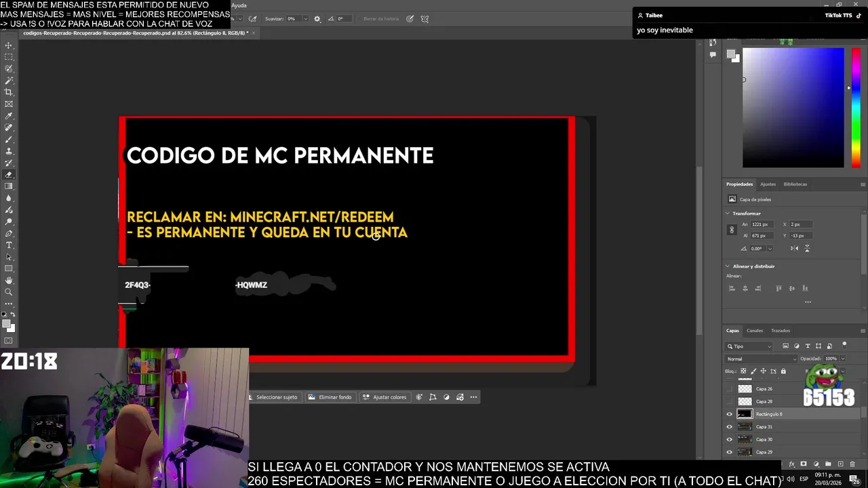Open the Capas panel flyout menu
868x488 pixels.
tap(863, 331)
